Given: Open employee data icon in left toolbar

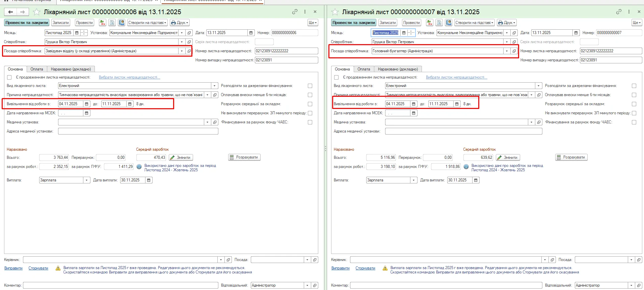Looking at the screenshot, I should tap(122, 23).
